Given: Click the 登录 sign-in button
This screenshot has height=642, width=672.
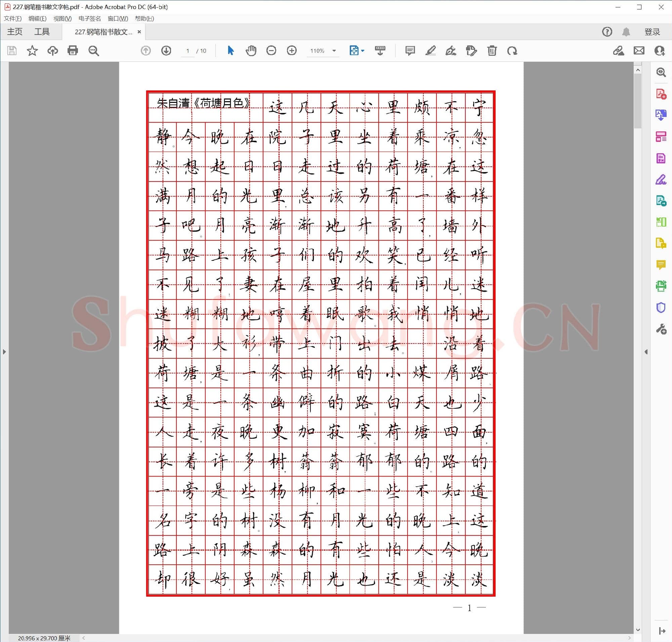Looking at the screenshot, I should [x=652, y=32].
